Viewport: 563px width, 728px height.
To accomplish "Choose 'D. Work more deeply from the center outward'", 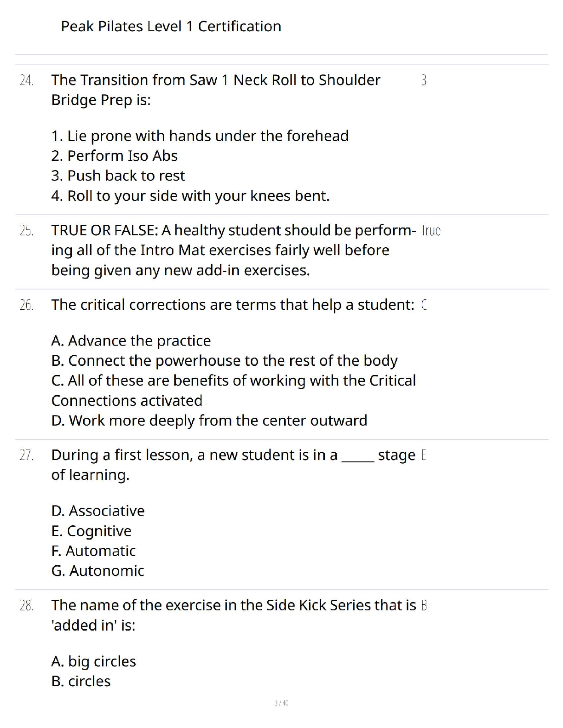I will (209, 421).
